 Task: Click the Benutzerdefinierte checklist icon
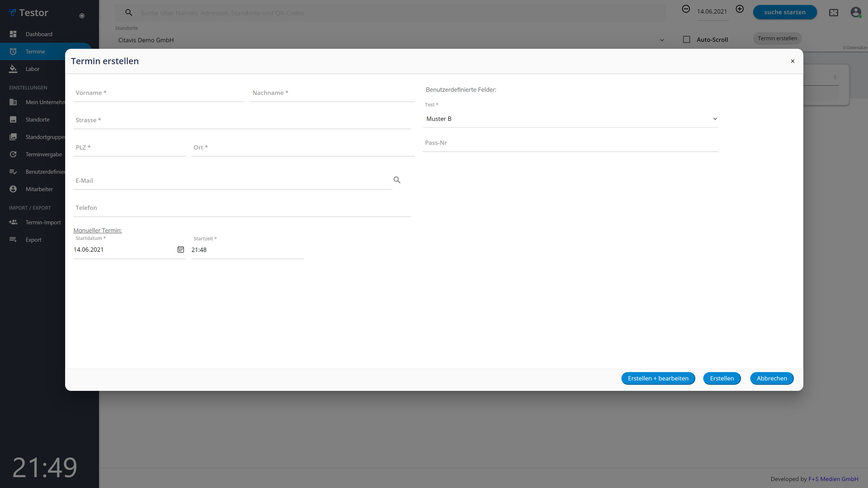coord(13,172)
